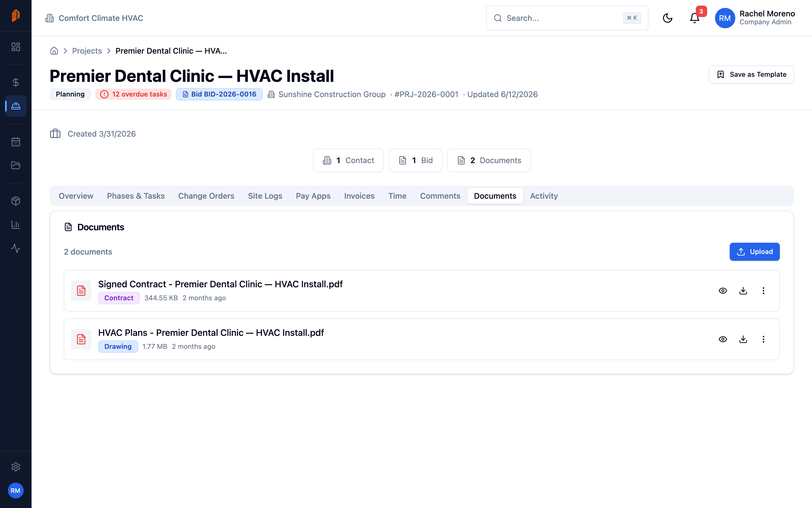Image resolution: width=812 pixels, height=508 pixels.
Task: Click the HVAC Plans PDF file icon
Action: click(81, 339)
